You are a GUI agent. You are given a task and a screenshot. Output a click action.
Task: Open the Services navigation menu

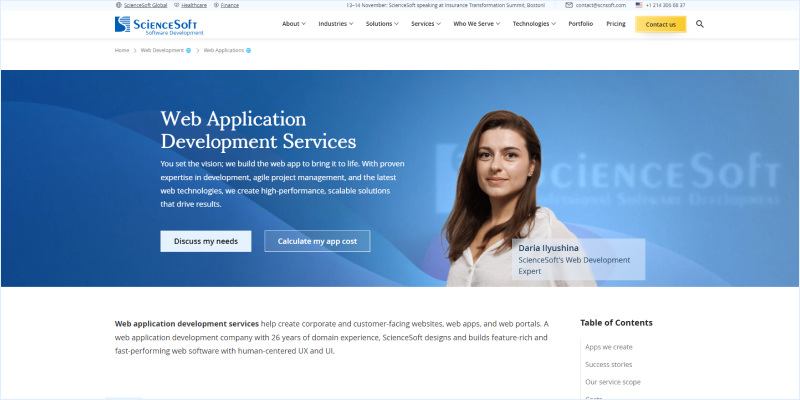coord(426,24)
